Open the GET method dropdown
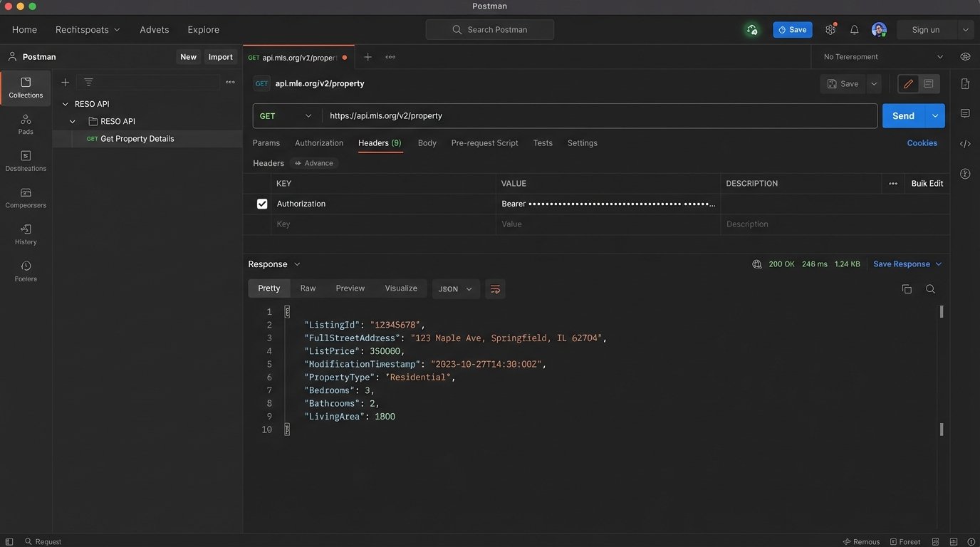 (284, 115)
